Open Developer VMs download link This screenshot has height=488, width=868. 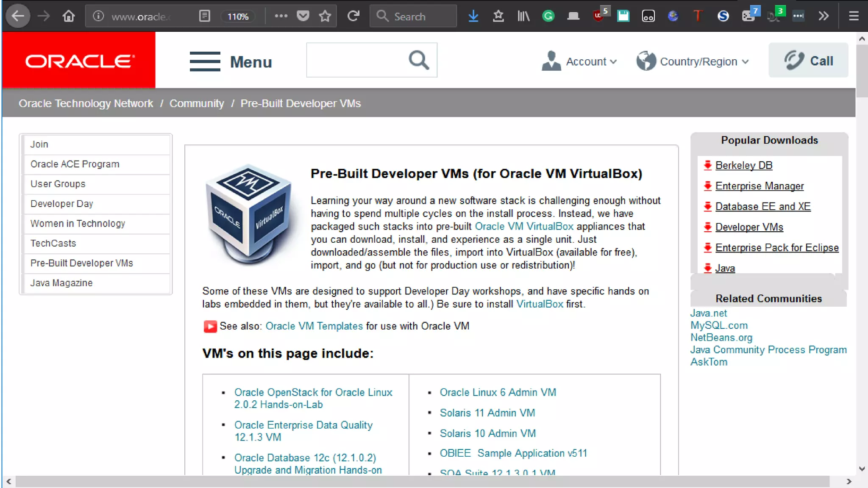749,227
